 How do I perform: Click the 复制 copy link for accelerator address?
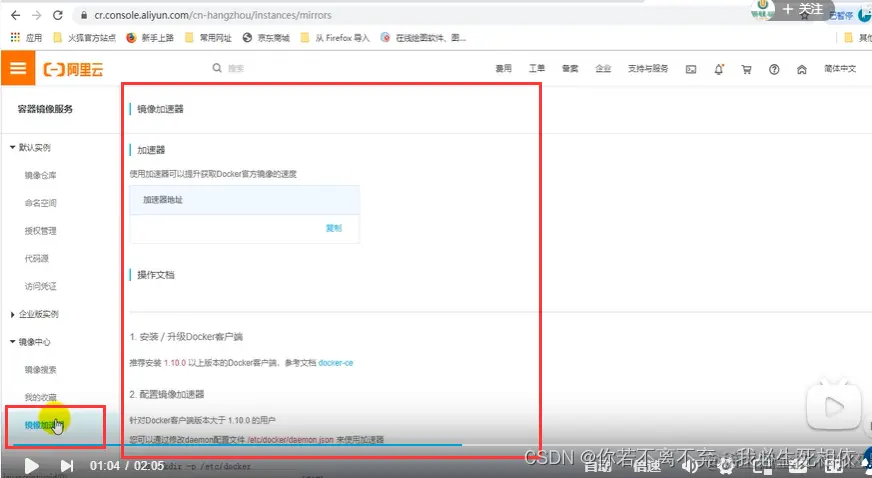point(334,228)
